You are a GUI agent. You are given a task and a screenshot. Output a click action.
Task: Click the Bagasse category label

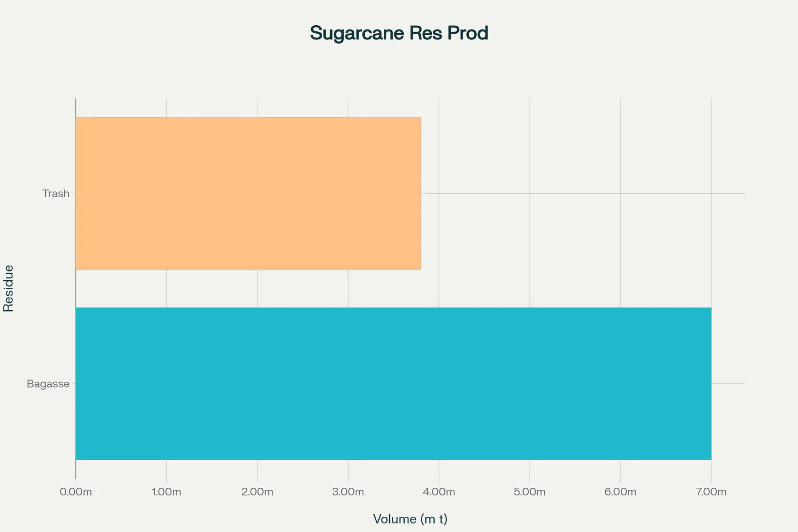click(x=48, y=384)
